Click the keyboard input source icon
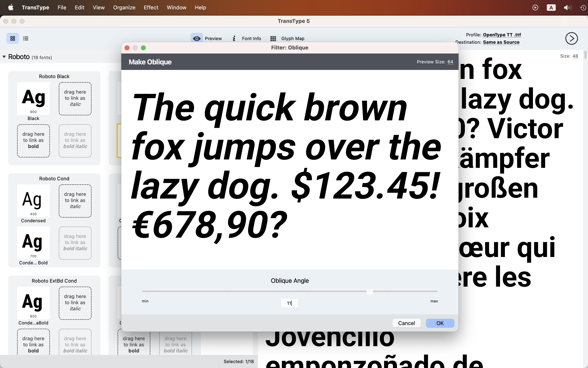The height and width of the screenshot is (368, 588). [551, 8]
